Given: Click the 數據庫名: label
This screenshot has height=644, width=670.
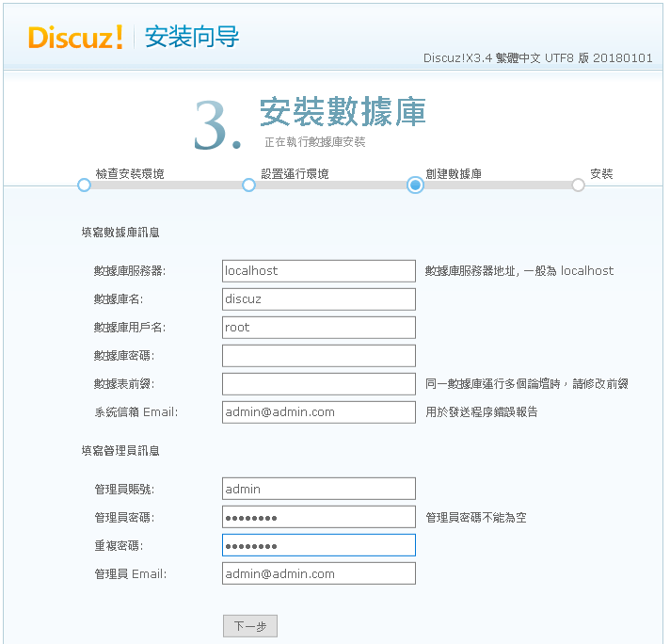Looking at the screenshot, I should tap(119, 298).
